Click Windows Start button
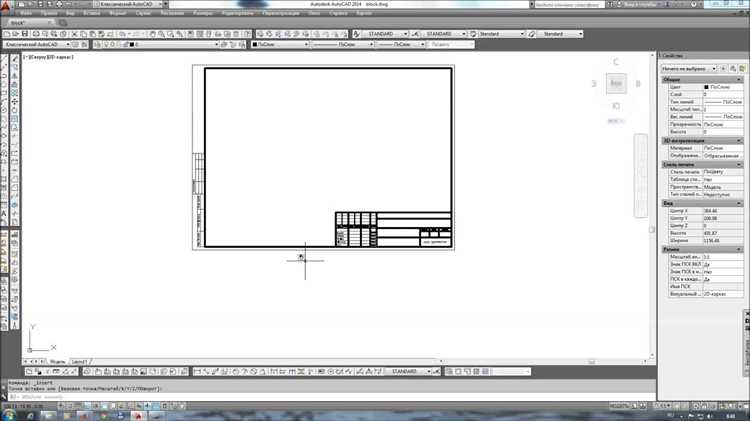 [8, 415]
